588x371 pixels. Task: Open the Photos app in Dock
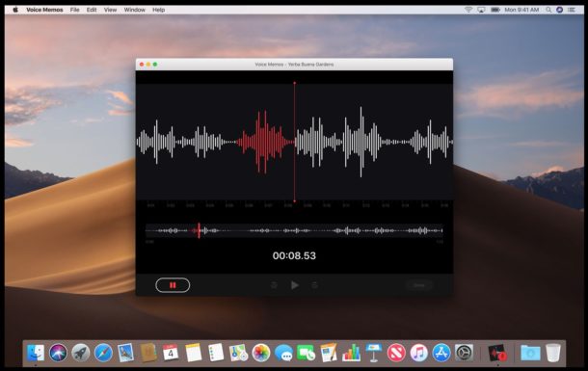click(x=261, y=353)
